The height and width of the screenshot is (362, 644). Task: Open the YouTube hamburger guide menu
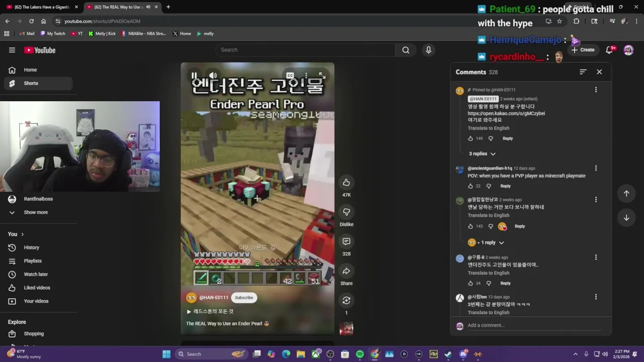pos(12,50)
